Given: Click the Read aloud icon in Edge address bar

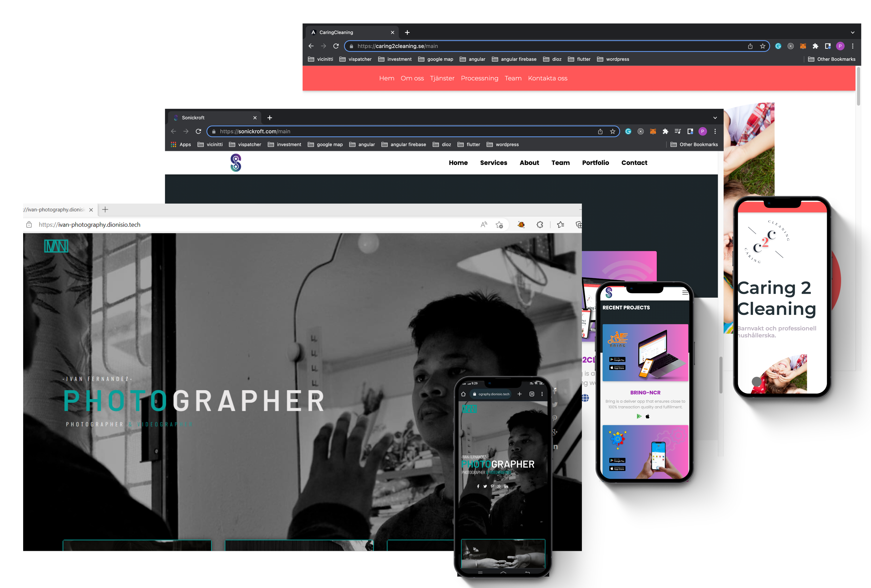Looking at the screenshot, I should [484, 225].
